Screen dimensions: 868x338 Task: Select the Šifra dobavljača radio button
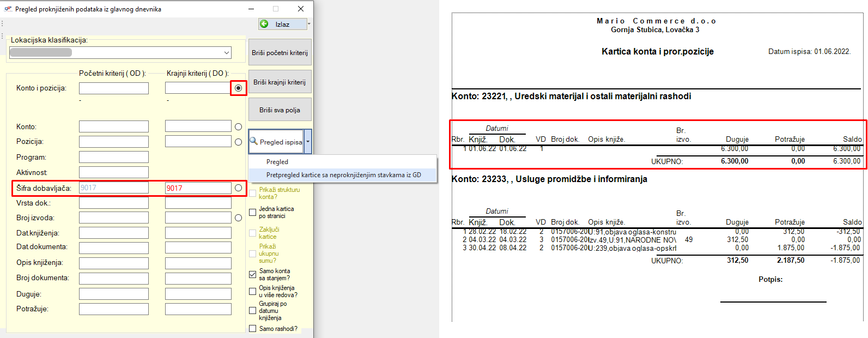(x=238, y=188)
